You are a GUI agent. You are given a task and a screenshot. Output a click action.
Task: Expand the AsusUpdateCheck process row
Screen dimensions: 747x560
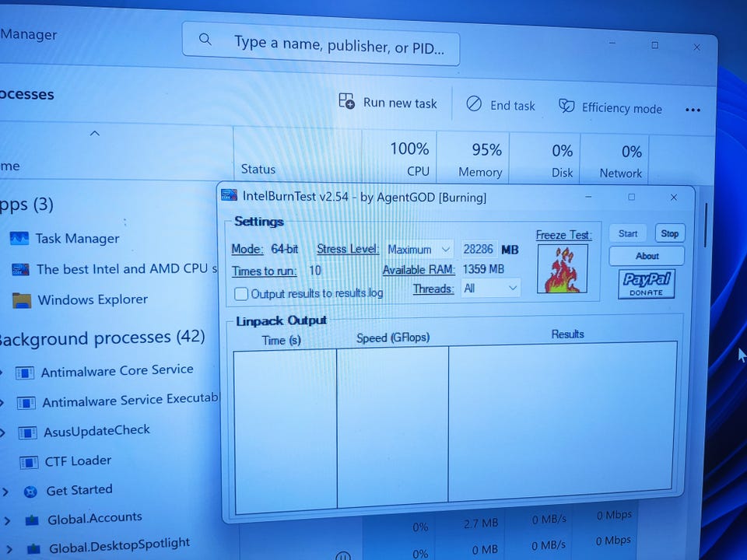coord(3,432)
